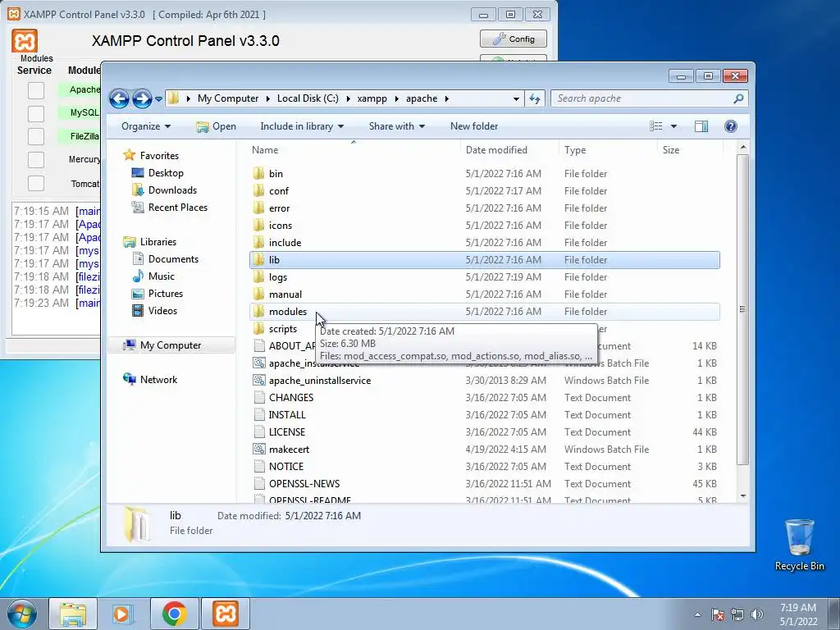The width and height of the screenshot is (840, 630).
Task: Select the include folder icon
Action: (x=258, y=242)
